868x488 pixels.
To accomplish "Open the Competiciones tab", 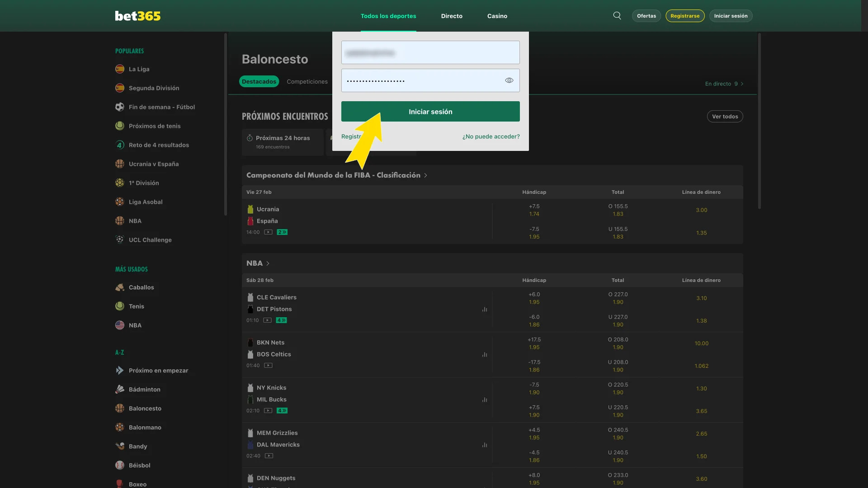I will [x=307, y=81].
